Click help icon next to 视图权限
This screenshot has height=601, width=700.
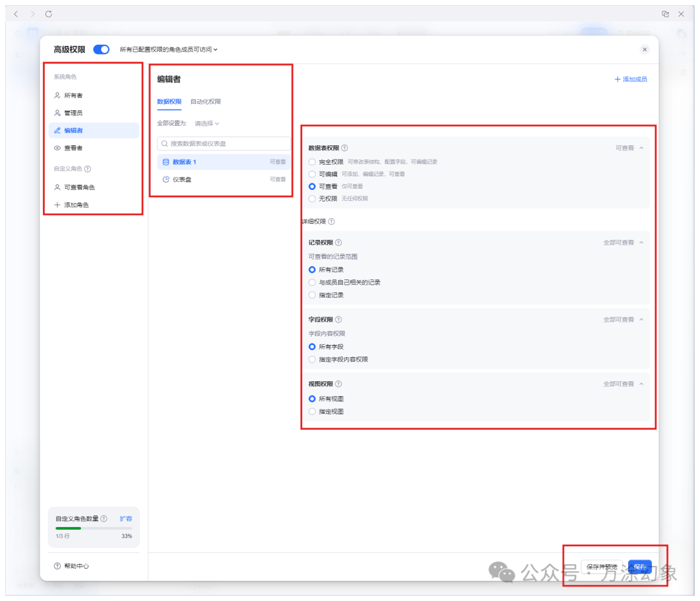click(338, 384)
